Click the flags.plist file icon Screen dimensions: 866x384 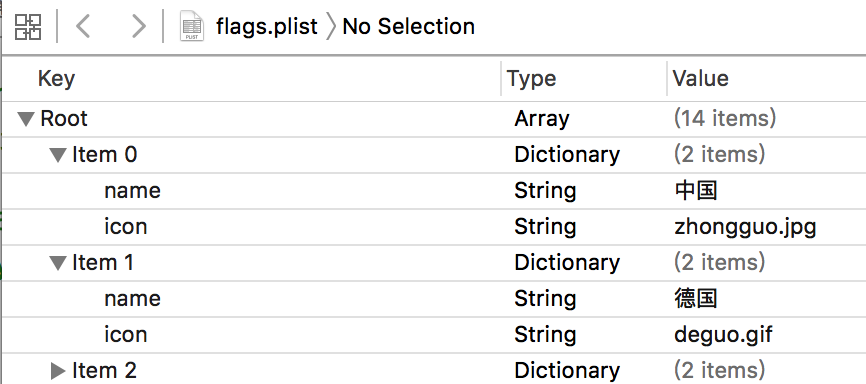coord(192,27)
